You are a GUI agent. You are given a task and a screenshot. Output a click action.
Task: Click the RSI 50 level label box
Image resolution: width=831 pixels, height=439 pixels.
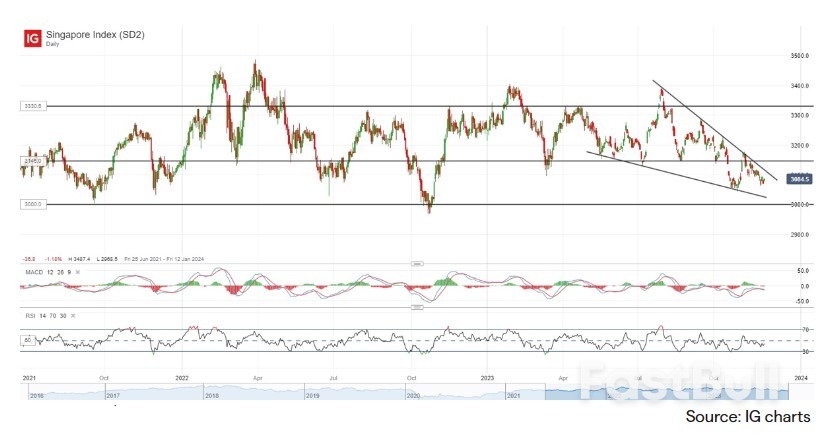pyautogui.click(x=28, y=340)
